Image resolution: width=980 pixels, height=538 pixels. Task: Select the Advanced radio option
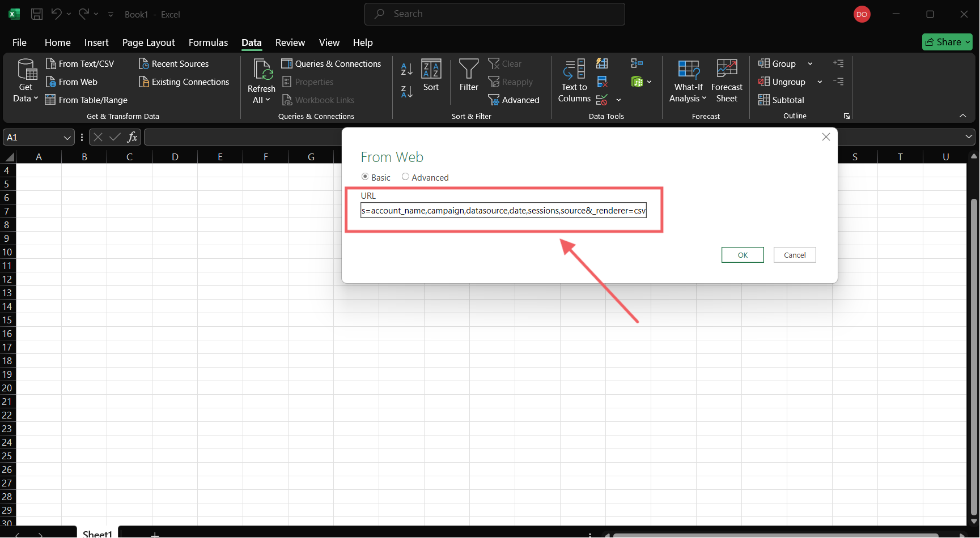coord(405,177)
